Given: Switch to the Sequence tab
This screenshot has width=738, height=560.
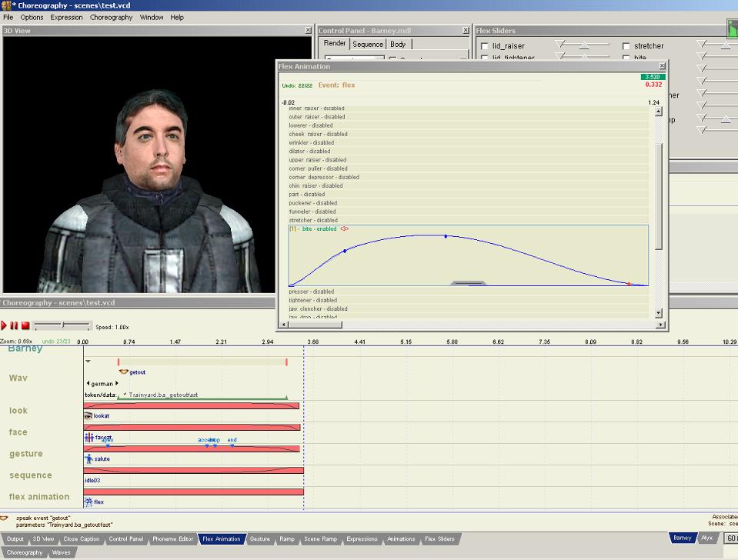Looking at the screenshot, I should (368, 45).
